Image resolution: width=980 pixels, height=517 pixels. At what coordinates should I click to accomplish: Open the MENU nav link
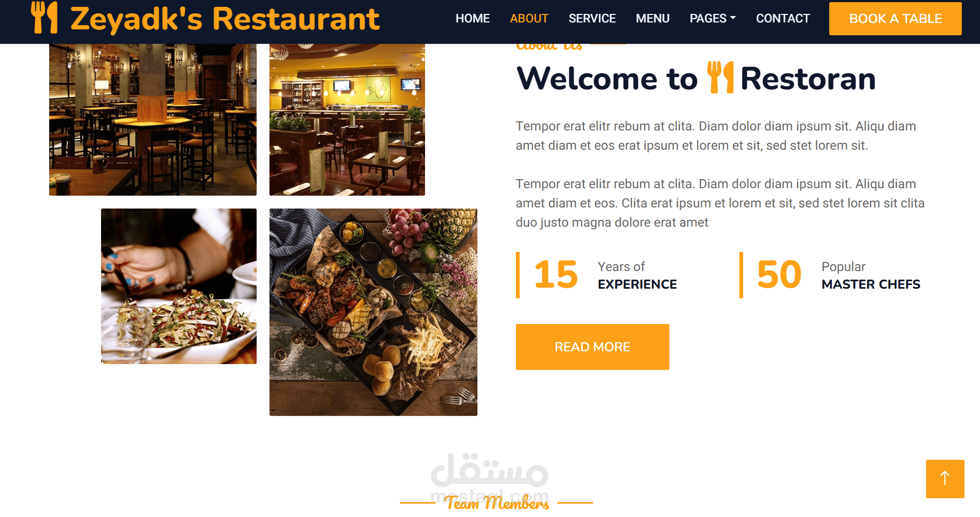[x=652, y=18]
